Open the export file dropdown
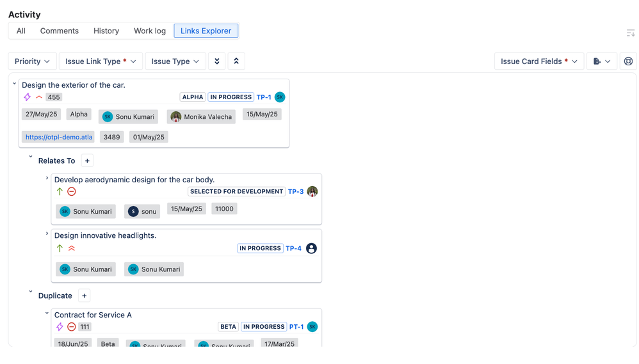This screenshot has width=639, height=364. [602, 61]
